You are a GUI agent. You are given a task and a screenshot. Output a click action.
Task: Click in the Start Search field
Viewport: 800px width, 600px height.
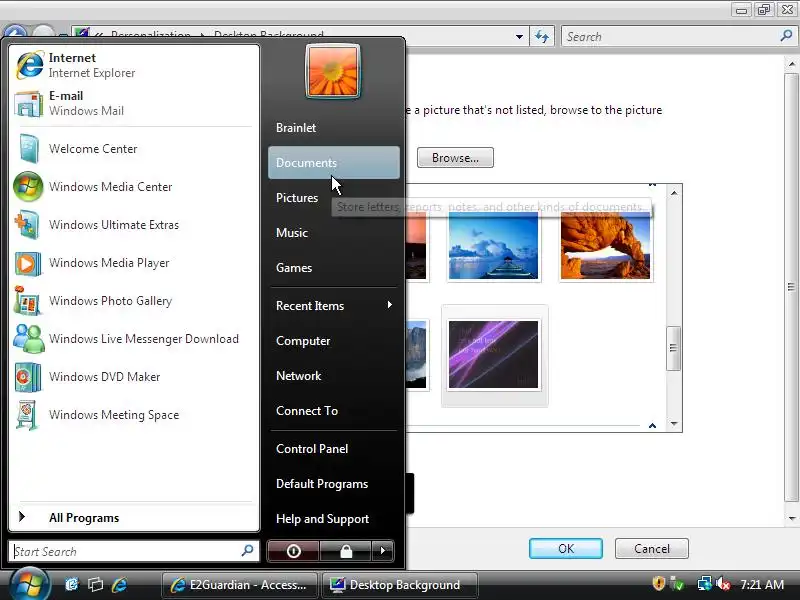pyautogui.click(x=134, y=551)
